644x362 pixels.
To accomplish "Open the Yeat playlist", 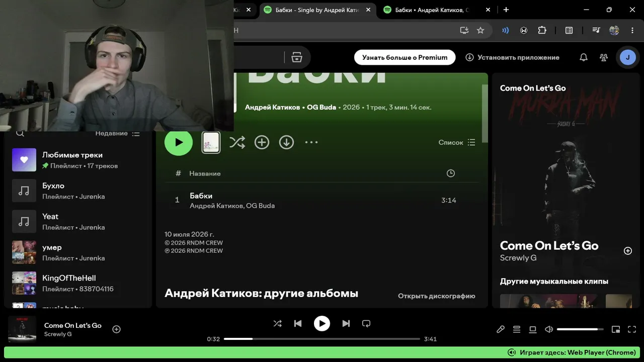I will pyautogui.click(x=78, y=221).
